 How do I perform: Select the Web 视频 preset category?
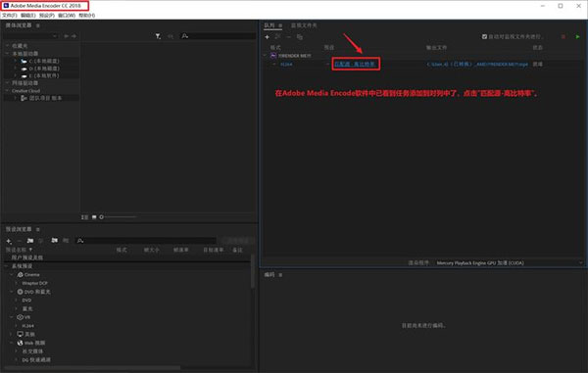click(x=34, y=343)
